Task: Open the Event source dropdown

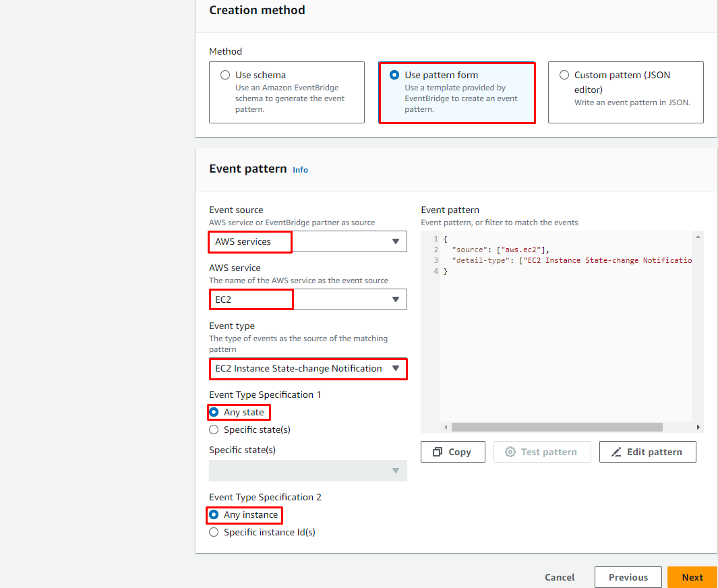Action: (308, 241)
